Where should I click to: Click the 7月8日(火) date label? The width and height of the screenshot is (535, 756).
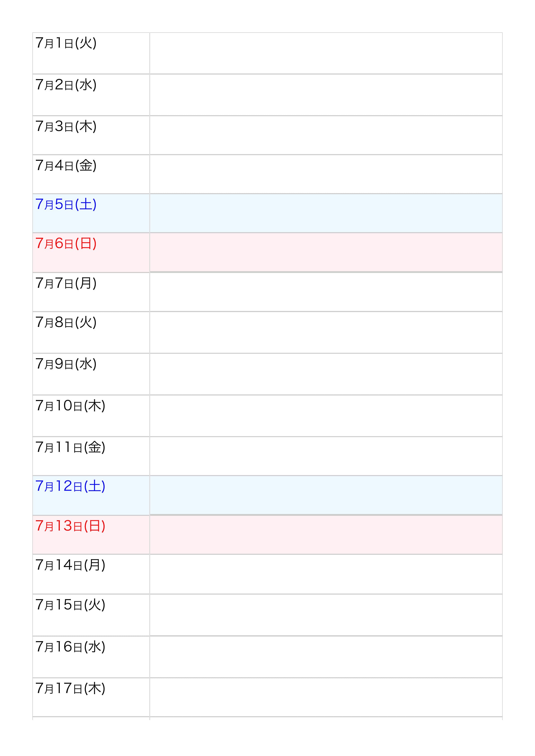click(66, 322)
